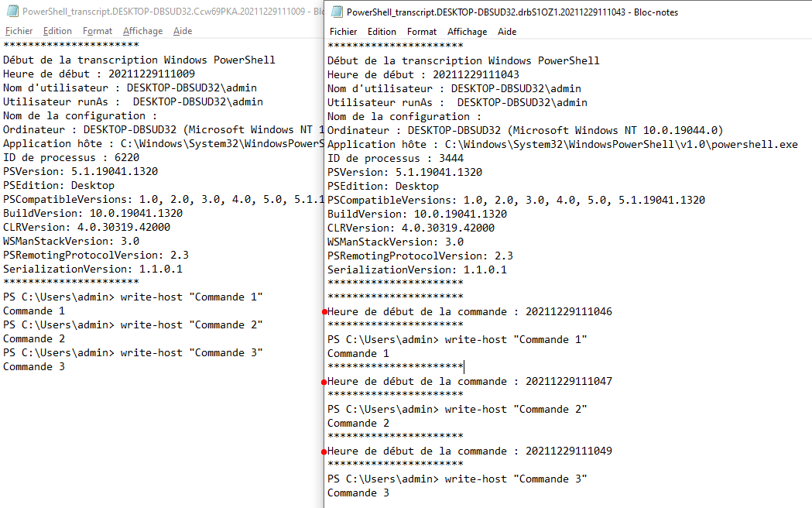Click 'ID de processus : 3444' line
This screenshot has width=812, height=508.
point(395,159)
